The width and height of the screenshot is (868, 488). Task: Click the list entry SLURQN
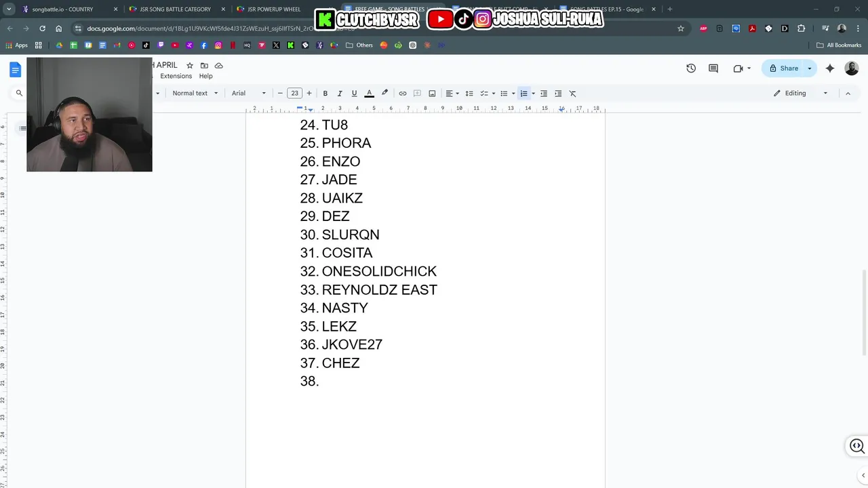pyautogui.click(x=351, y=235)
